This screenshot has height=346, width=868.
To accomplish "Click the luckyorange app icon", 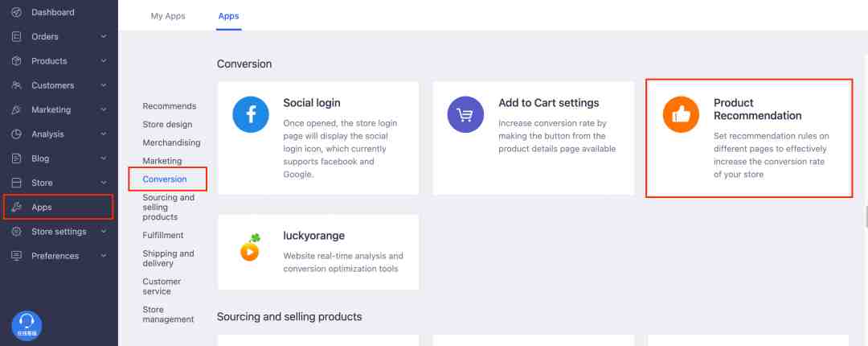I will click(x=250, y=247).
